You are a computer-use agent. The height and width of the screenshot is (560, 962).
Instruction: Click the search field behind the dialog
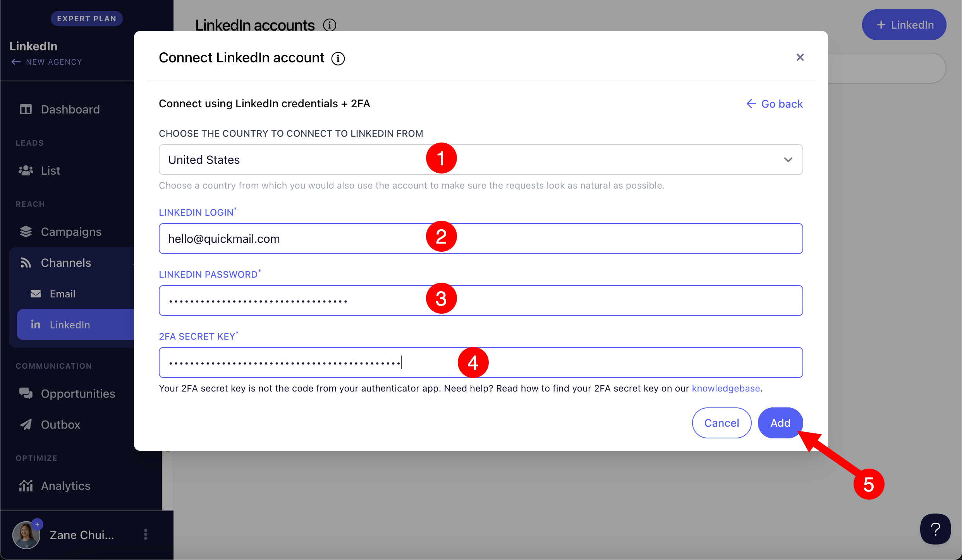pyautogui.click(x=887, y=68)
